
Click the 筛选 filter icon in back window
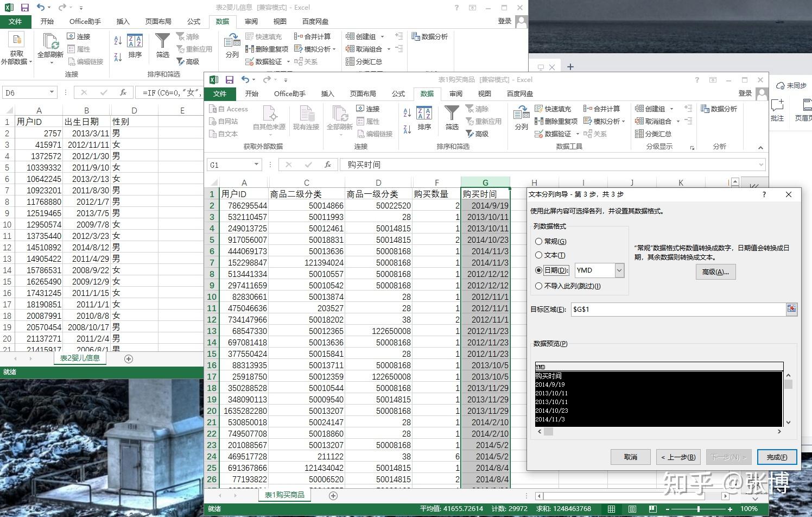(162, 46)
